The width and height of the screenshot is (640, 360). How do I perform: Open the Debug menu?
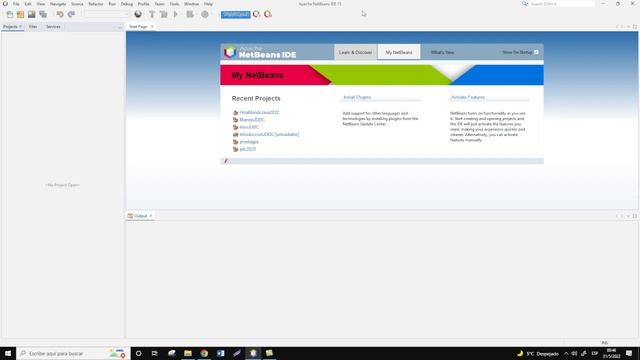tap(127, 4)
